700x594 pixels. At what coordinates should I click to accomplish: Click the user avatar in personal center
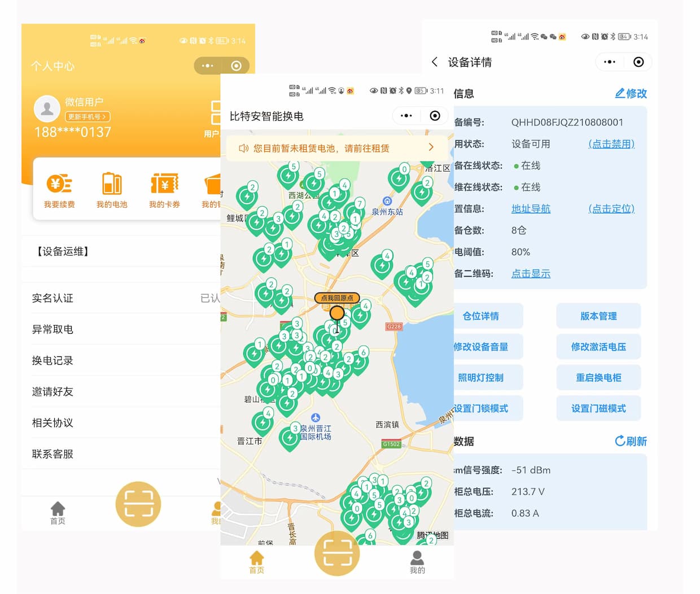(x=47, y=109)
